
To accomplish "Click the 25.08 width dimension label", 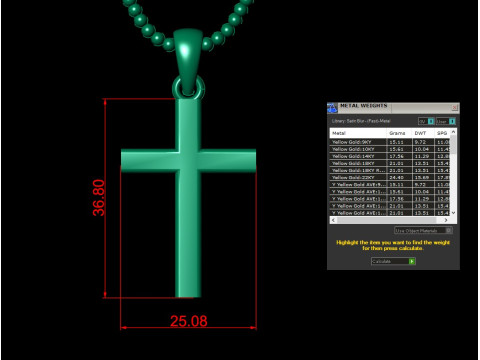I will 189,321.
